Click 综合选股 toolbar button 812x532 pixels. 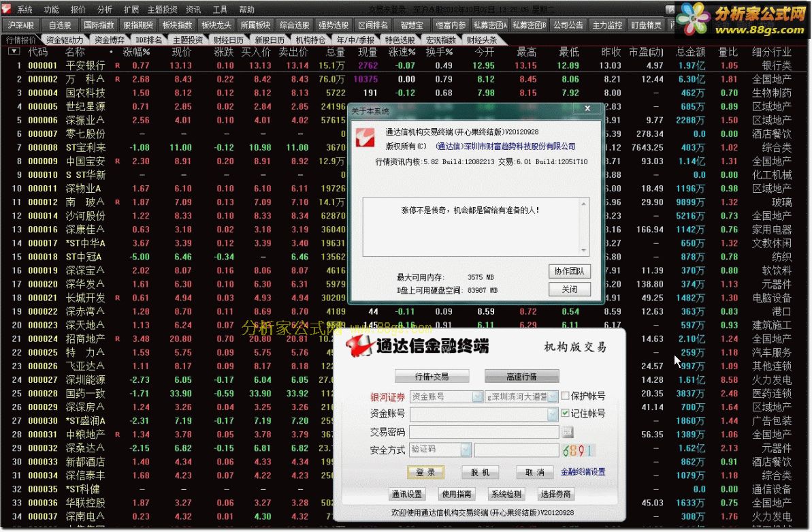coord(295,25)
